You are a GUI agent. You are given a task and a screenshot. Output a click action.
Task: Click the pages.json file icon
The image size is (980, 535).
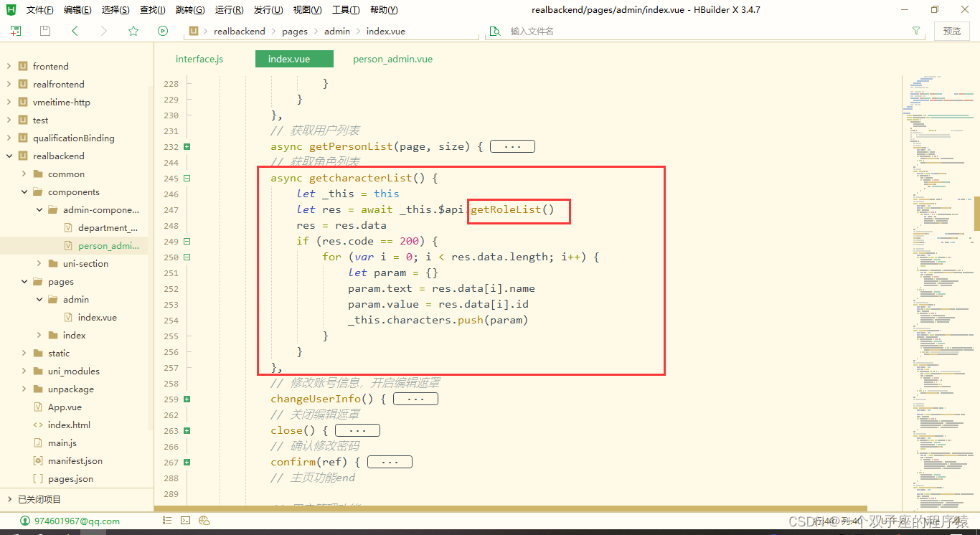pos(38,478)
